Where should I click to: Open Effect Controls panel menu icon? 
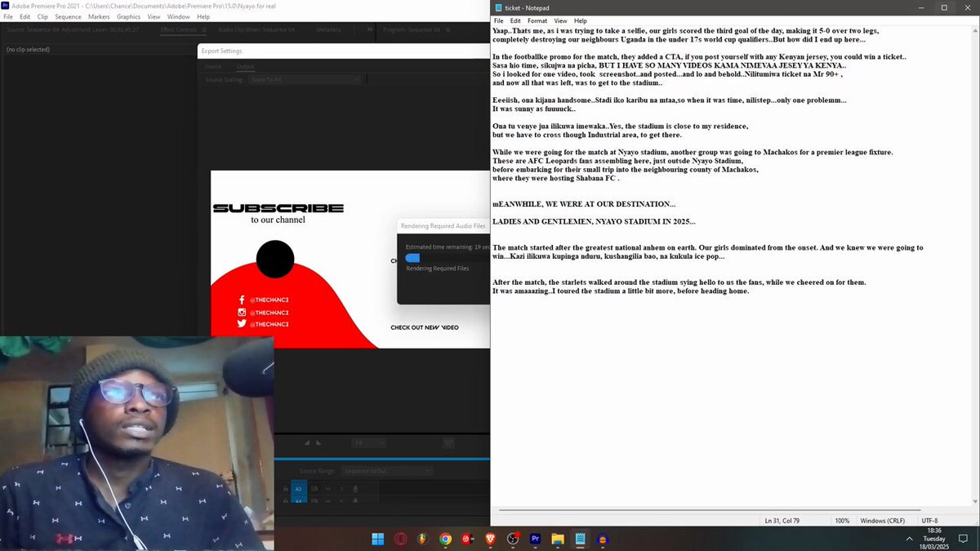pyautogui.click(x=203, y=29)
